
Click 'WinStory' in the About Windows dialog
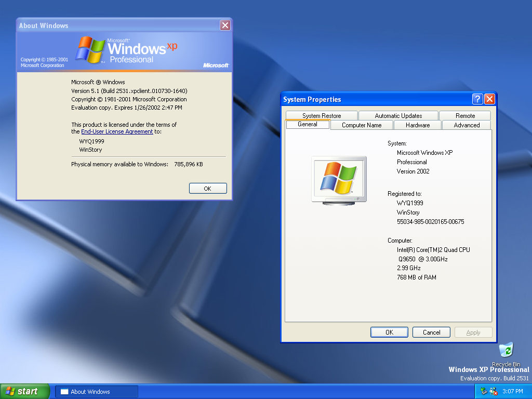[x=90, y=150]
